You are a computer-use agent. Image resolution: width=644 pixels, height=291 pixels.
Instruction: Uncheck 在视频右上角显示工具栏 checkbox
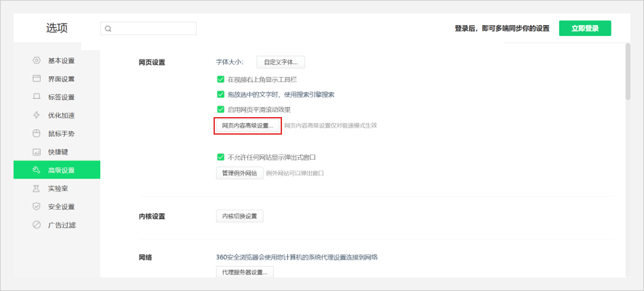[x=220, y=79]
